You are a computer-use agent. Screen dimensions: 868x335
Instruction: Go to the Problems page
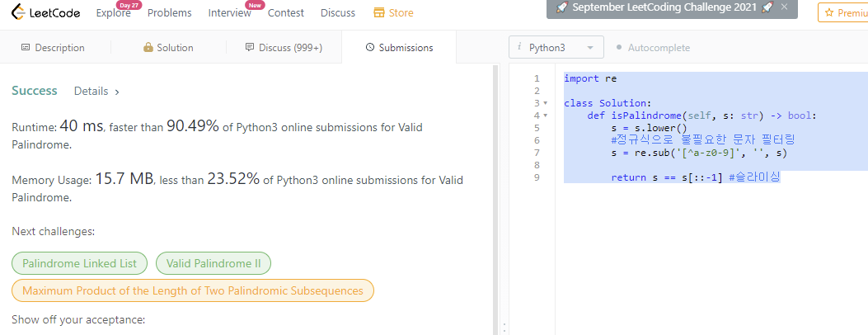[x=169, y=13]
